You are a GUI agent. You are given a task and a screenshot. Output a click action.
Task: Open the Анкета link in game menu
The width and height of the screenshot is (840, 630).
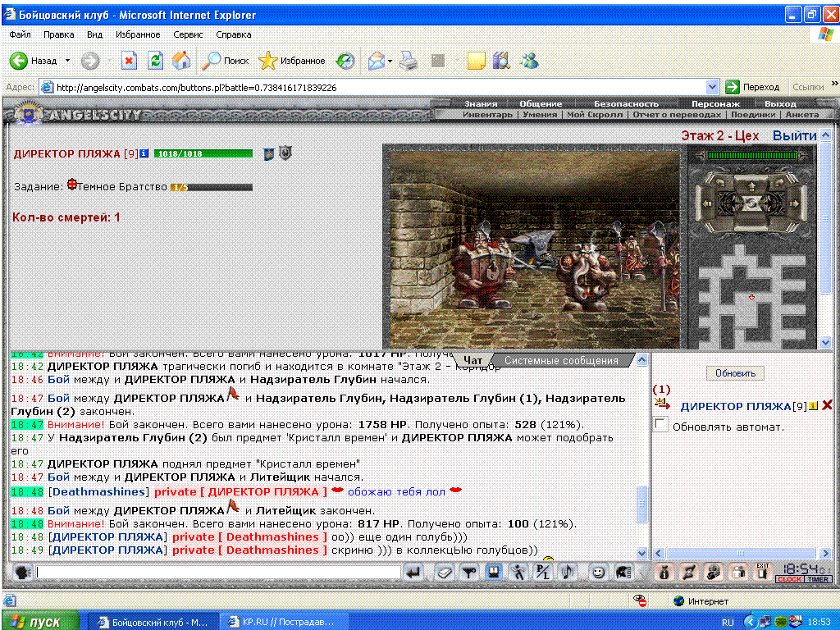tap(802, 114)
